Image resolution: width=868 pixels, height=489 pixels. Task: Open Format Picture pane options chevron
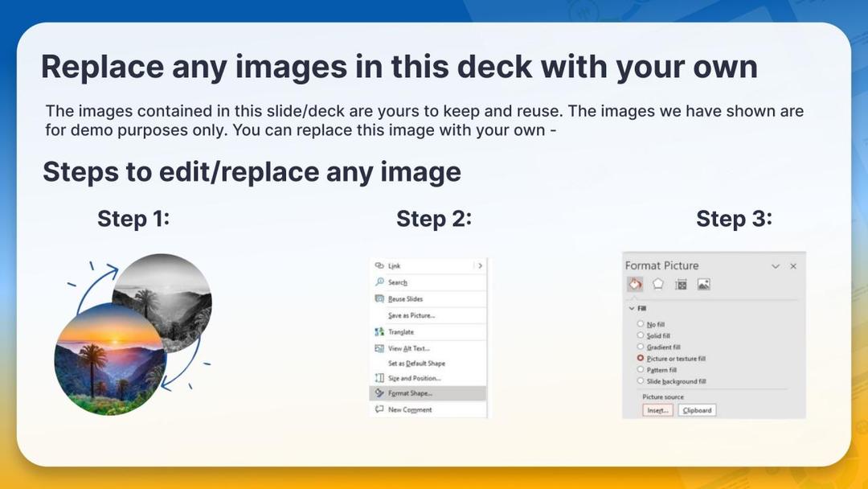click(x=776, y=266)
